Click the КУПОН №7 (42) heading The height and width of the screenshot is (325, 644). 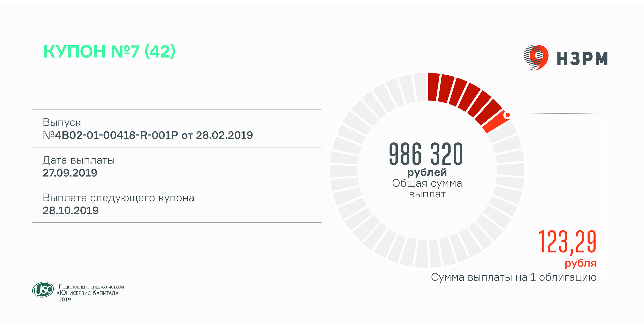click(x=109, y=52)
